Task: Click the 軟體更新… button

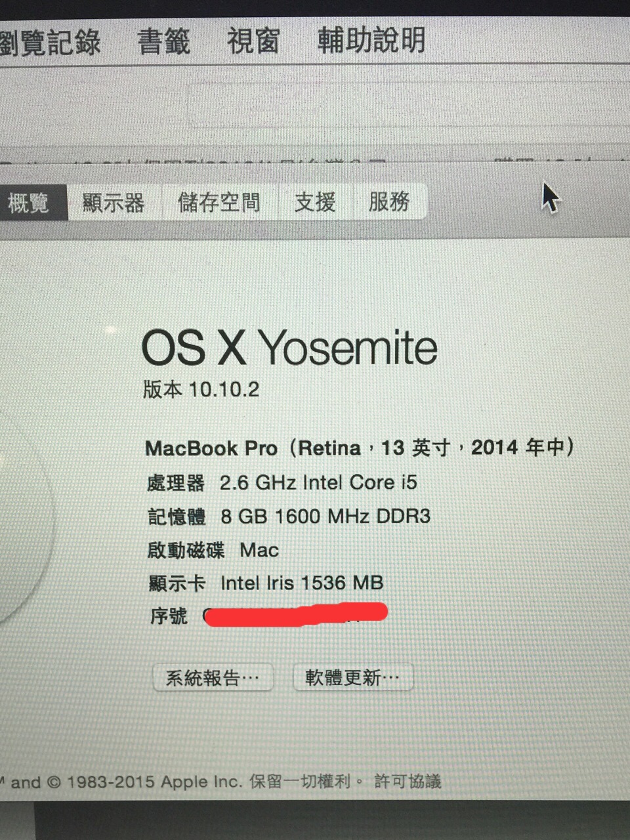Action: (x=352, y=677)
